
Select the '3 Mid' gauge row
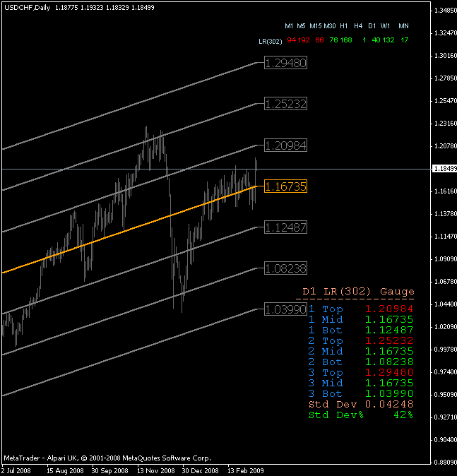pos(361,383)
